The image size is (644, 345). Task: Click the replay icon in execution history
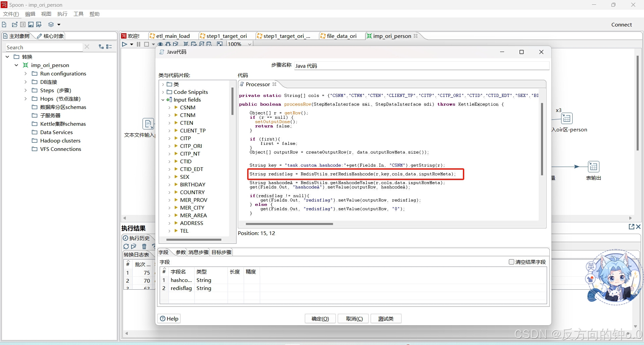[x=134, y=246]
